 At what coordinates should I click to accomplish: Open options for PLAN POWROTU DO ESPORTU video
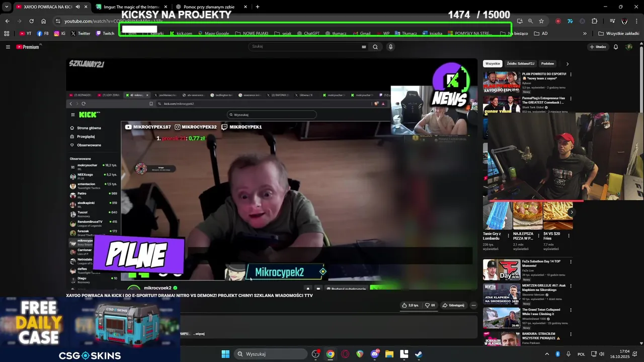click(x=571, y=74)
